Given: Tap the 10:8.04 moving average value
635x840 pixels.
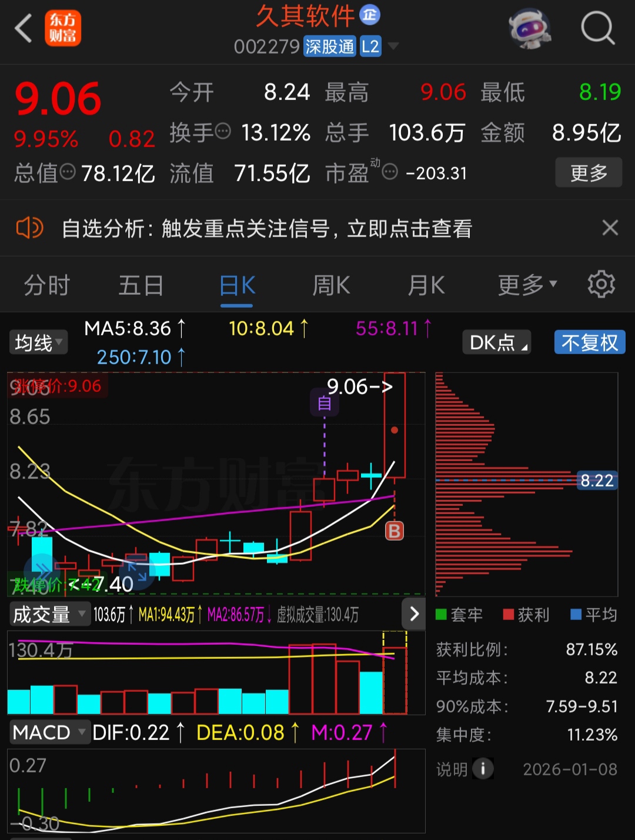Looking at the screenshot, I should 268,328.
